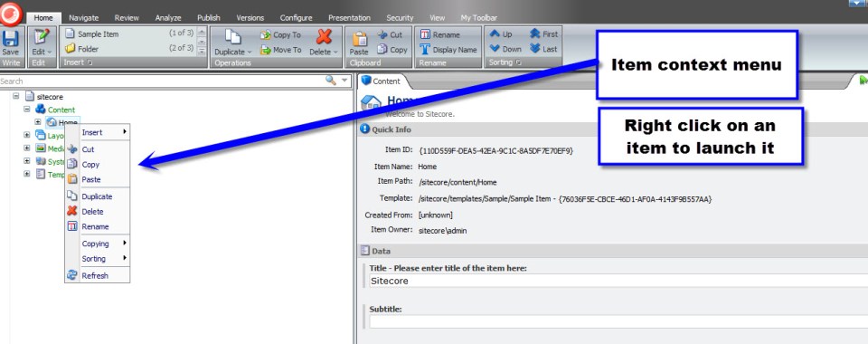Choose Refresh in the context menu

tap(98, 275)
